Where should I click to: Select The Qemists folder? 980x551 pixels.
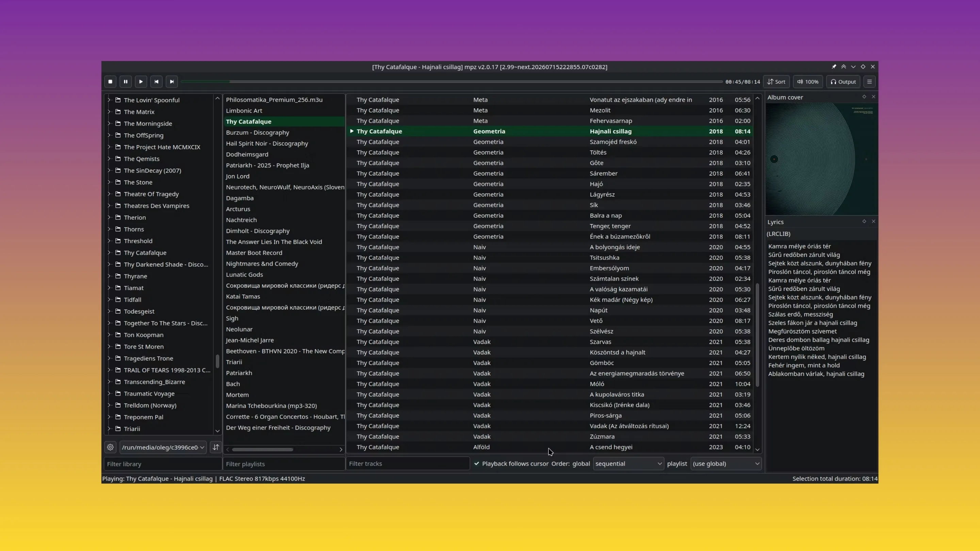pos(142,158)
